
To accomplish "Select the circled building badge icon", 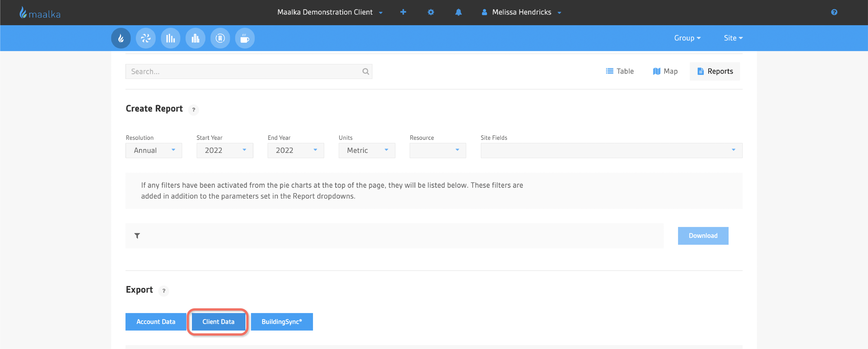I will (x=220, y=38).
